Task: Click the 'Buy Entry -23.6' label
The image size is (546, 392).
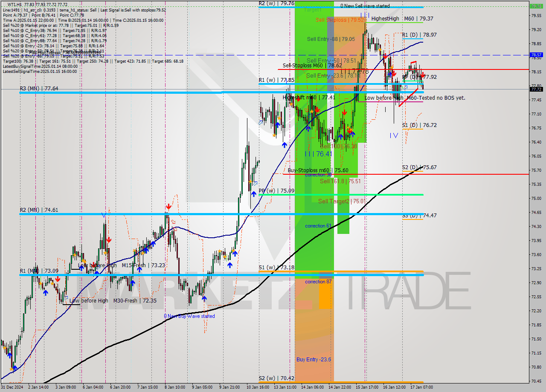Action: pos(314,360)
